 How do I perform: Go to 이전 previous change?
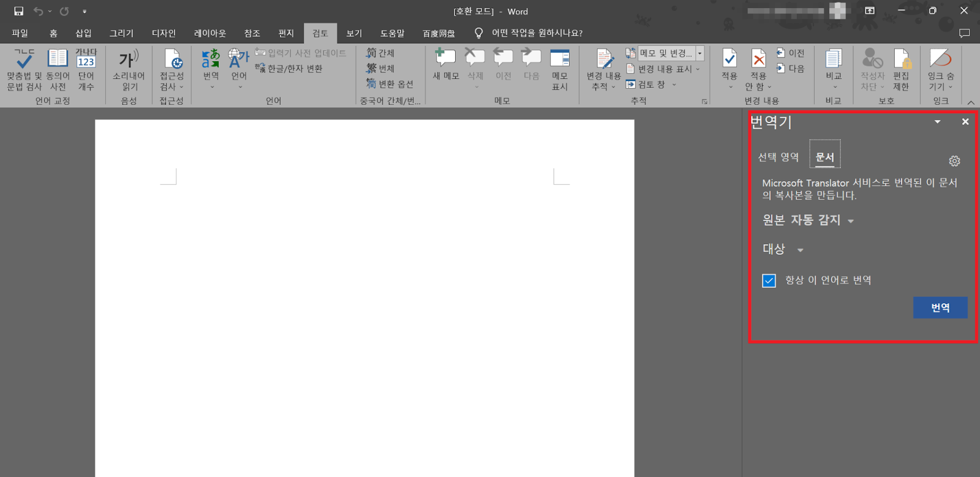coord(791,53)
